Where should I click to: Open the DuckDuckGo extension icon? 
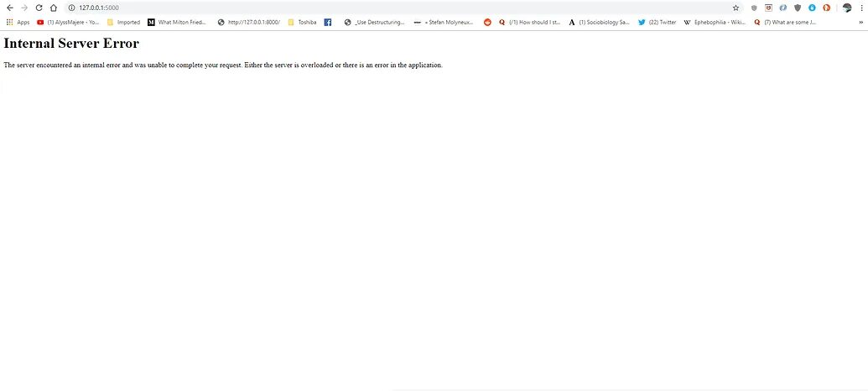point(826,8)
